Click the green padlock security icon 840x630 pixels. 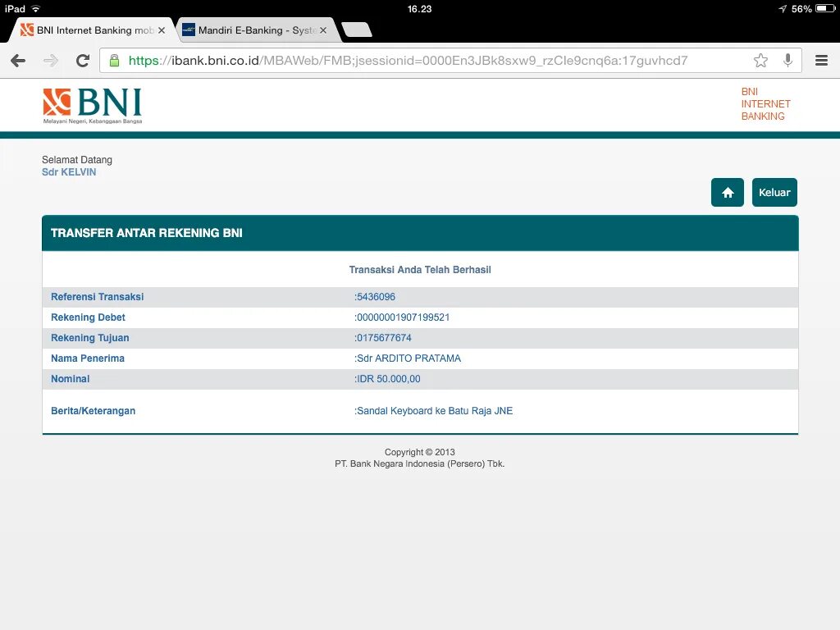click(114, 60)
